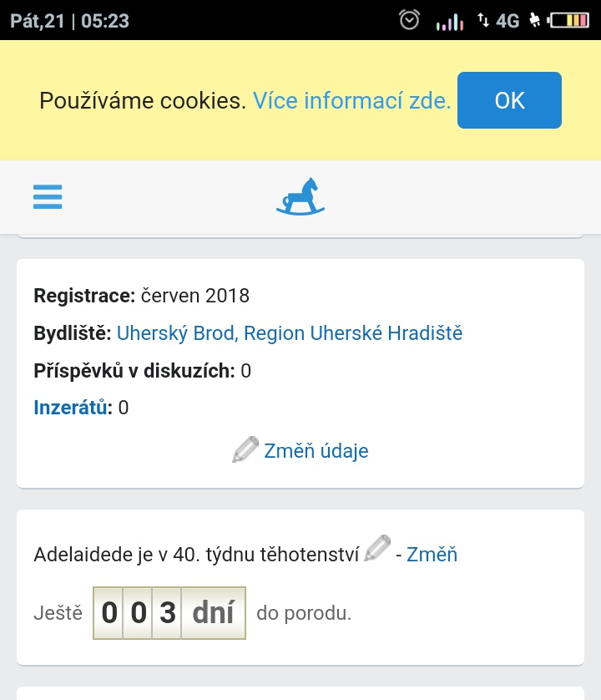Open the hamburger menu
Viewport: 601px width, 700px height.
(48, 196)
